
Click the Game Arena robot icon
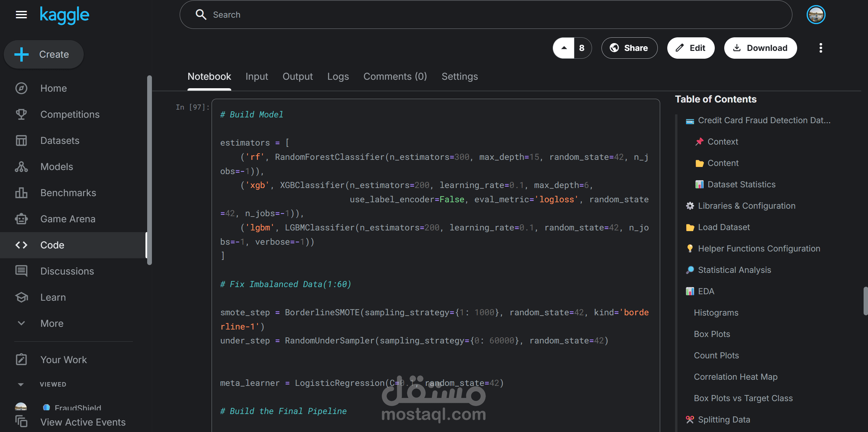click(21, 219)
